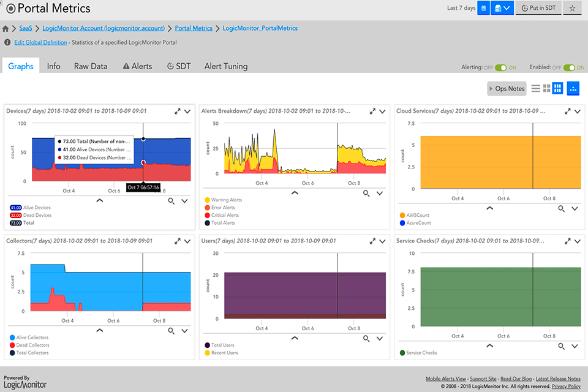
Task: Switch to the Alerts tab
Action: point(138,66)
